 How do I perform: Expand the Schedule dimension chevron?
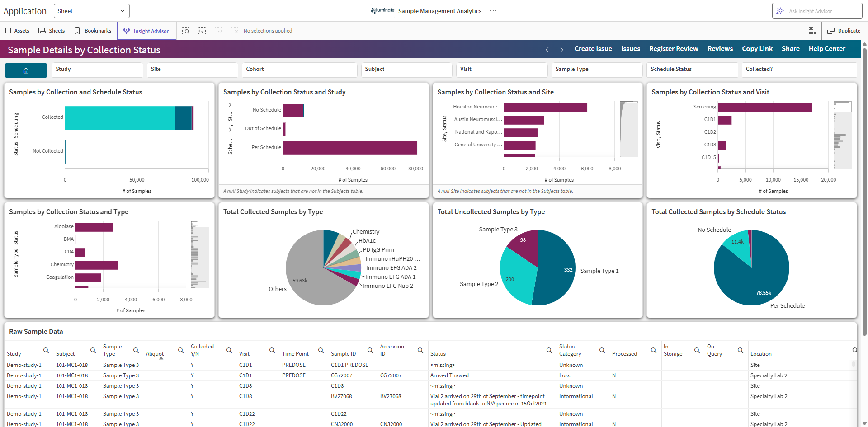[230, 130]
